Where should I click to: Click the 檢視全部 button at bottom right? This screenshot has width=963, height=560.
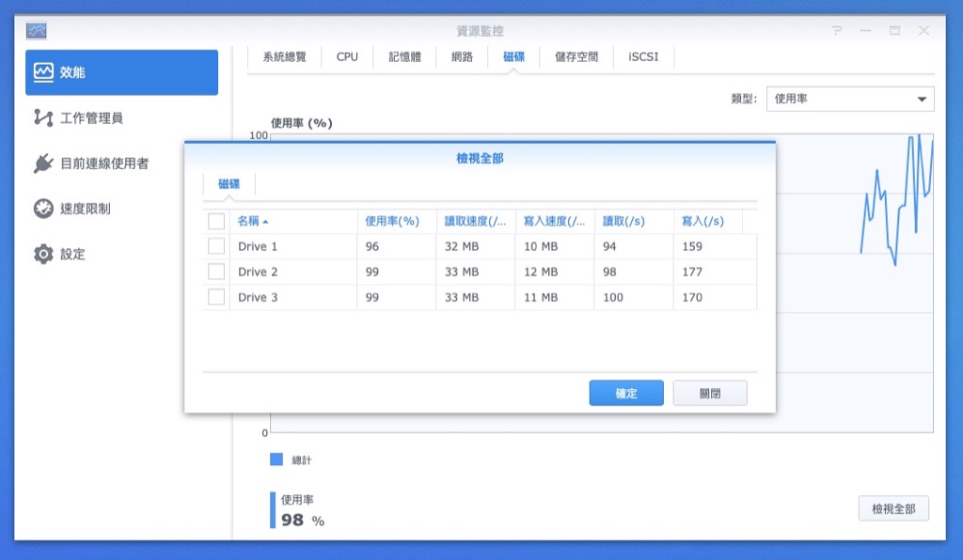click(893, 508)
